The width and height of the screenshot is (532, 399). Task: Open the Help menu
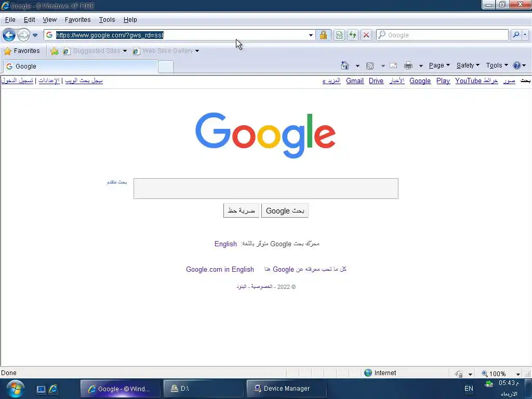point(130,20)
